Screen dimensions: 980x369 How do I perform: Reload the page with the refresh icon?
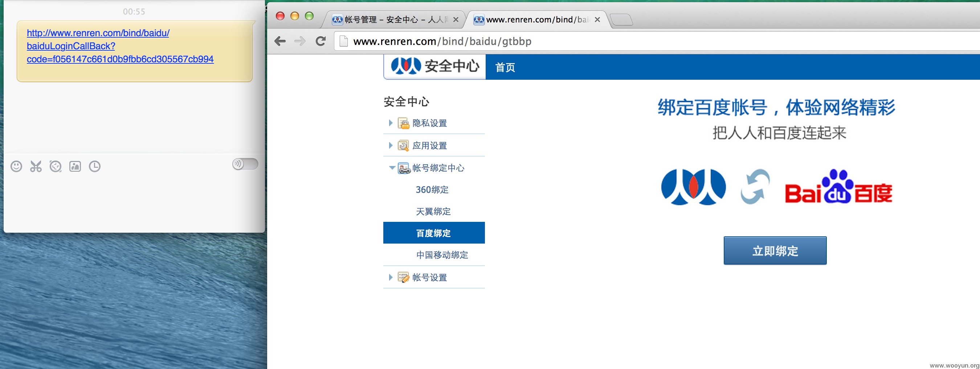coord(321,41)
